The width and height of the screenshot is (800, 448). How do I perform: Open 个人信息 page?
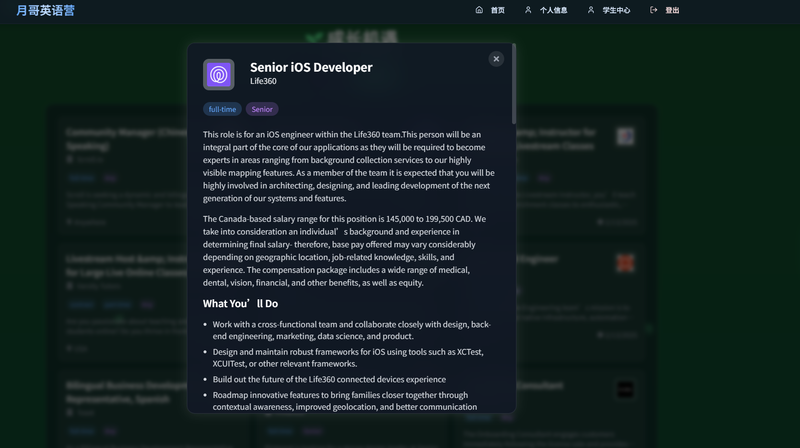553,10
